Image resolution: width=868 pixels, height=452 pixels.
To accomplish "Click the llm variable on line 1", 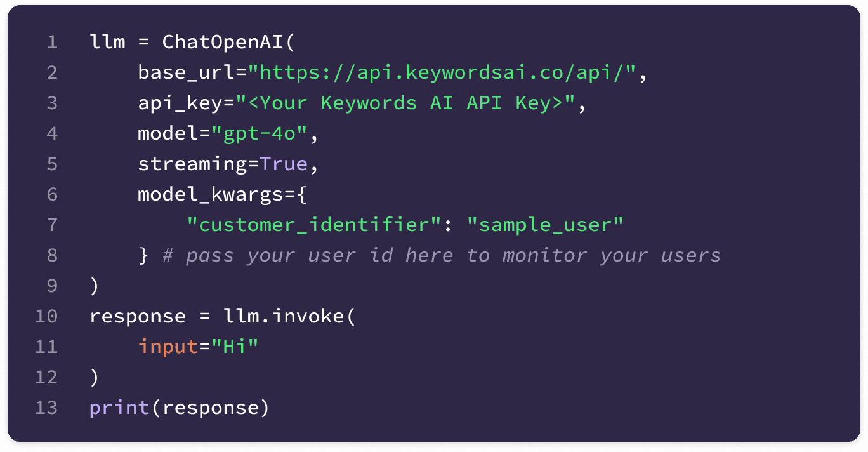I will tap(108, 43).
